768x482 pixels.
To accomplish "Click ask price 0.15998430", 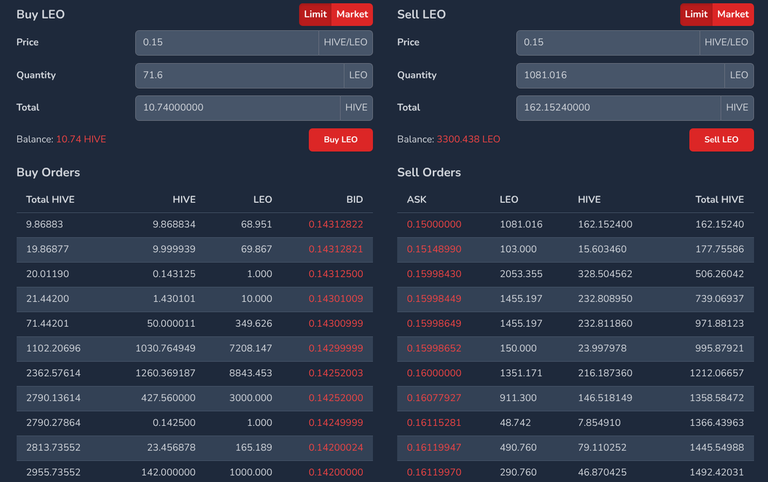I will click(x=434, y=274).
